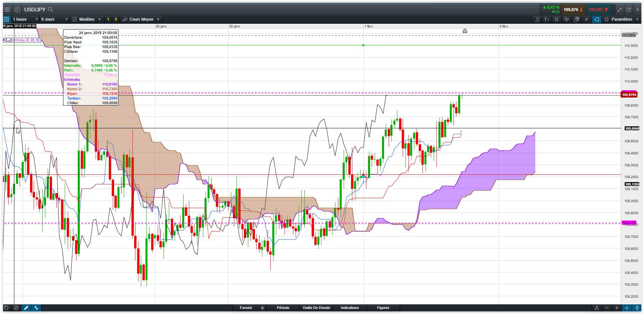Click the alert marker at top of chart
The width and height of the screenshot is (644, 314).
point(465,31)
